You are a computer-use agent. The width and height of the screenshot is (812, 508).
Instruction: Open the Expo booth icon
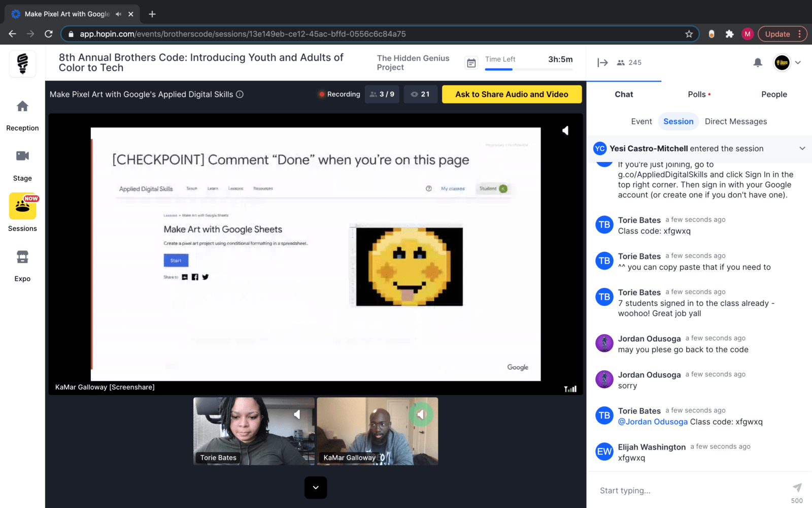pos(22,257)
